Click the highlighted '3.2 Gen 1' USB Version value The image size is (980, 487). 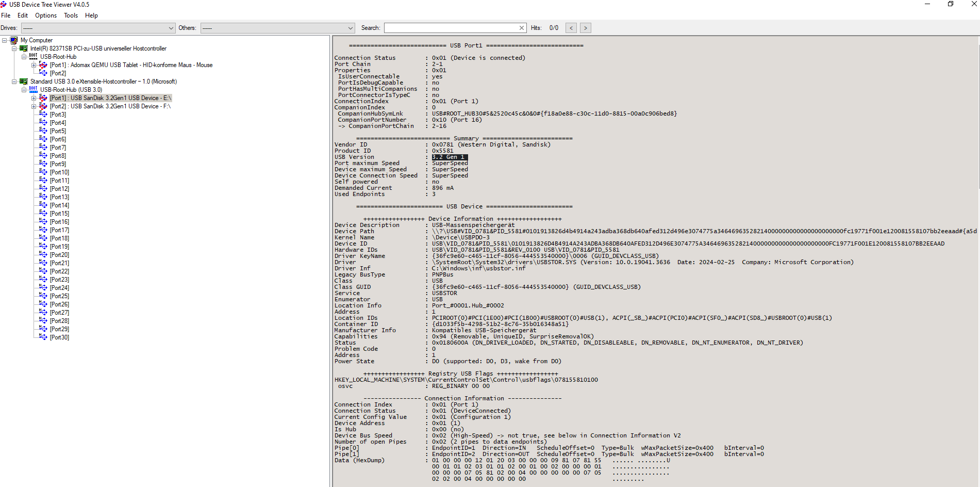(450, 157)
